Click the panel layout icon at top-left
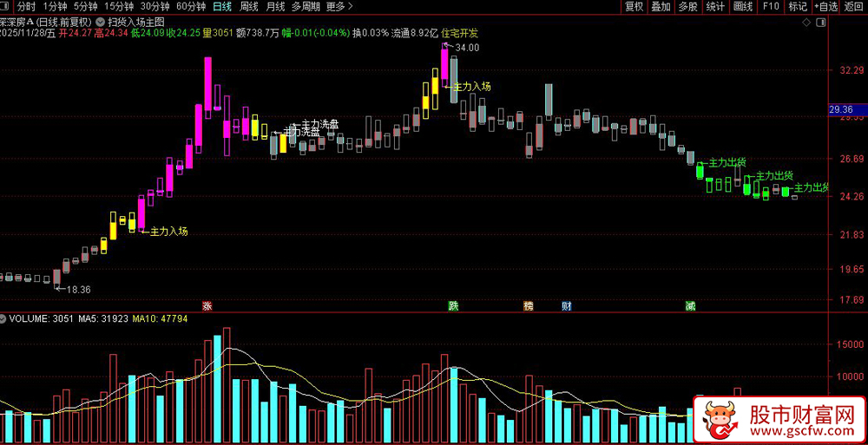The image size is (868, 445). (6, 7)
